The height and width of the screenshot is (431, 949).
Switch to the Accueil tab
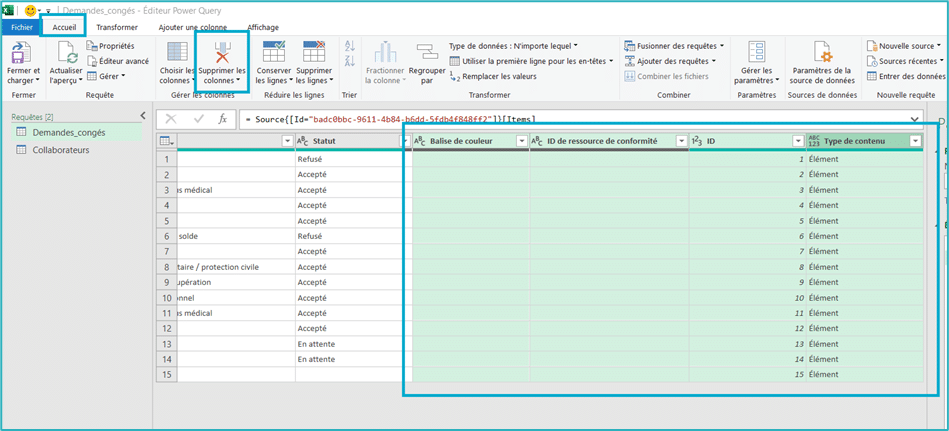[64, 27]
